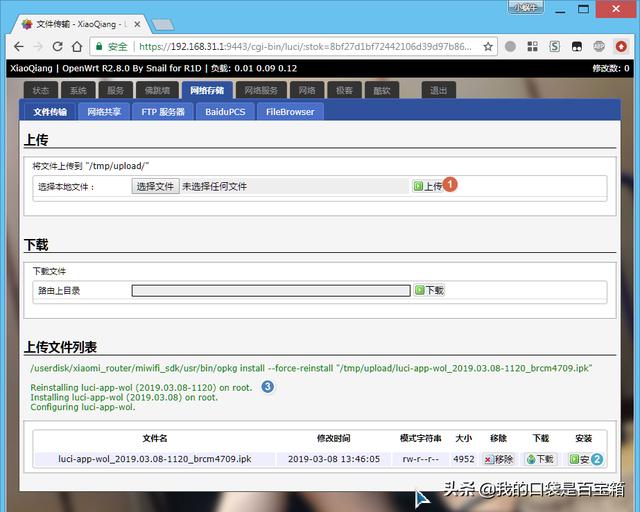
Task: Open the 极客 main tab
Action: coord(344,90)
